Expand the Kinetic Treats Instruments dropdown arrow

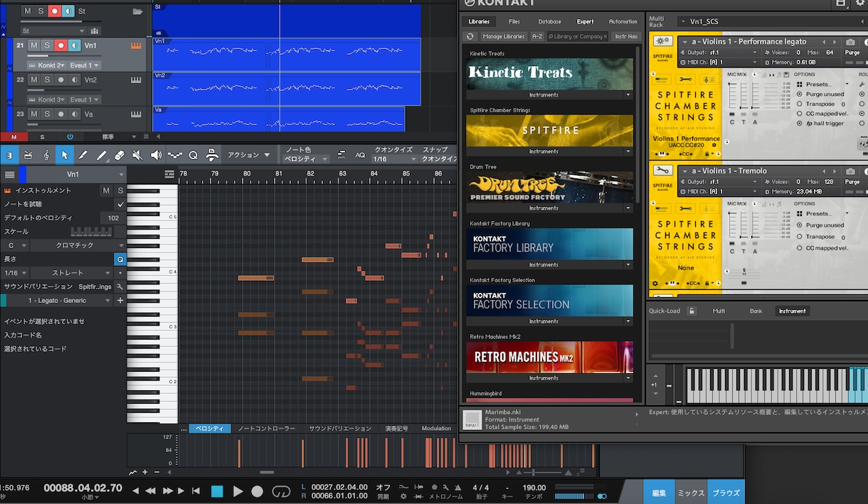click(628, 95)
